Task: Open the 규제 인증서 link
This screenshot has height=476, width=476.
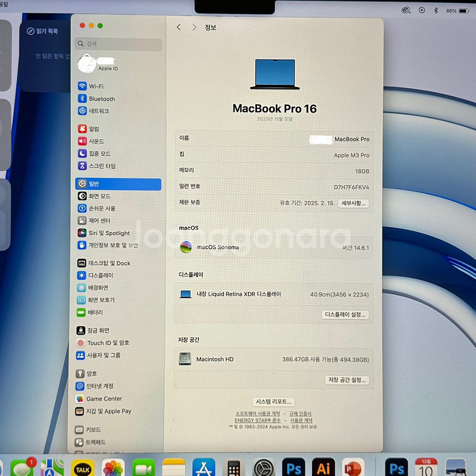Action: (x=300, y=413)
